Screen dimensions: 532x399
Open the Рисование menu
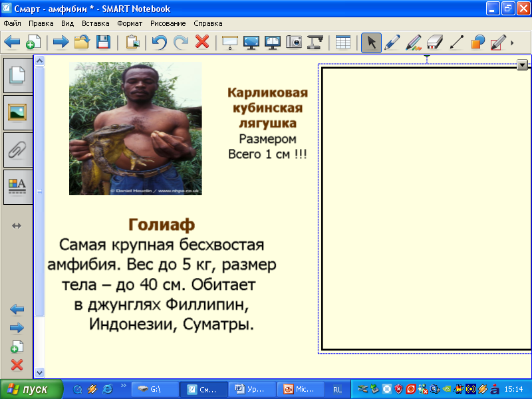click(x=168, y=23)
